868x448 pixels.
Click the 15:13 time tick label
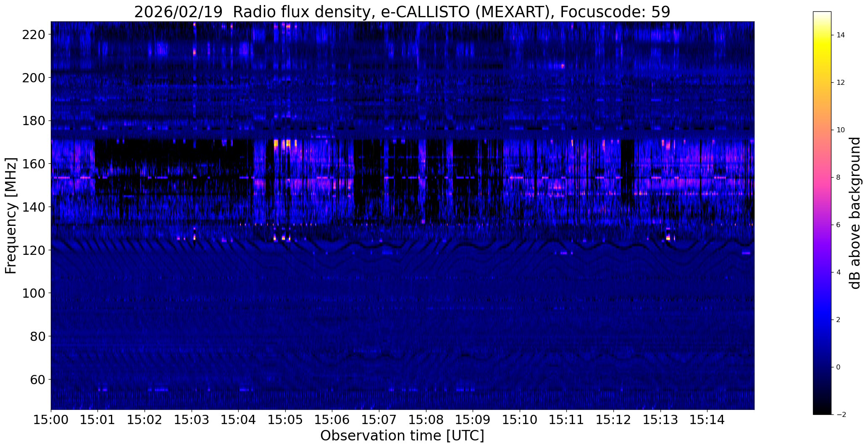point(661,420)
